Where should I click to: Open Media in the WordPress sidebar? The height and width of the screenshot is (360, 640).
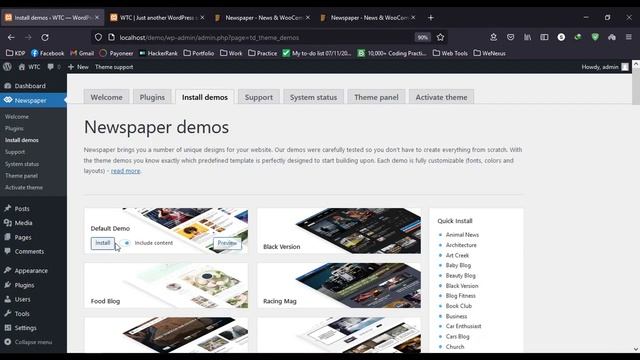[x=23, y=223]
